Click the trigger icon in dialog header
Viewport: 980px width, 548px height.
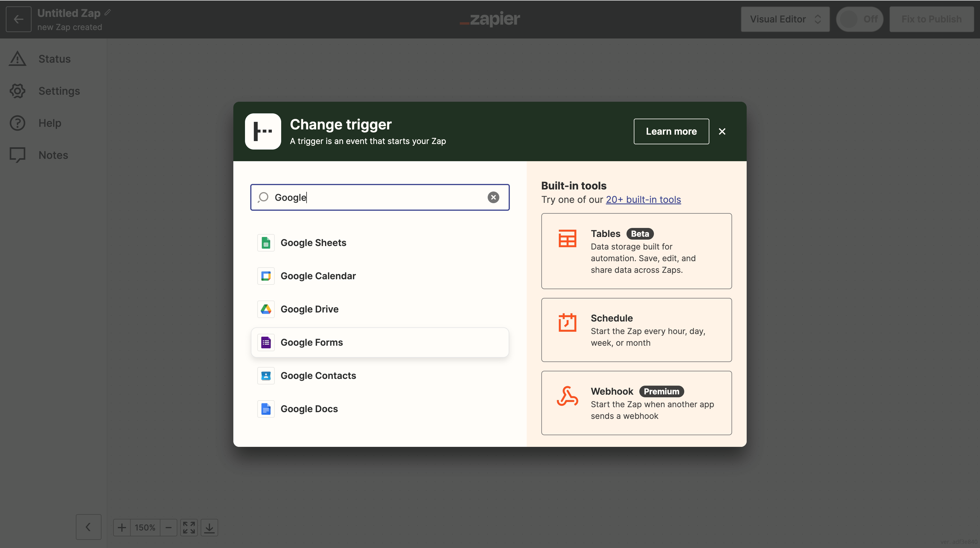pyautogui.click(x=263, y=131)
